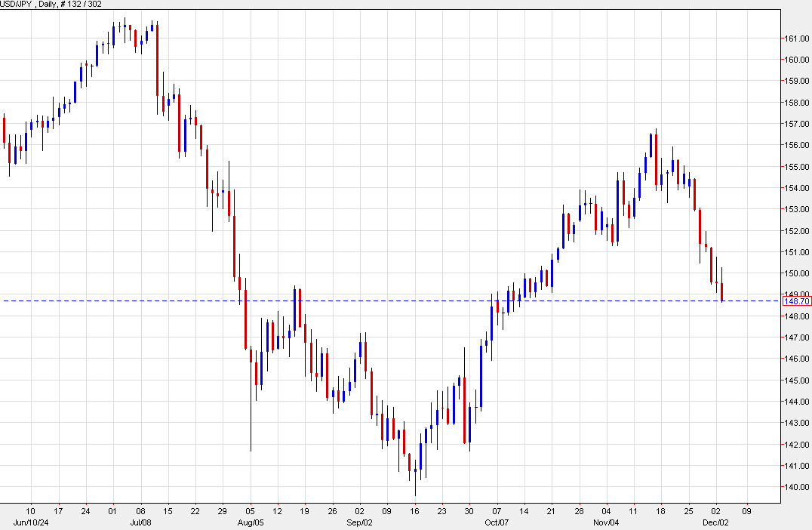This screenshot has width=812, height=530.
Task: Select the highlighted 148.70 price label
Action: 795,300
